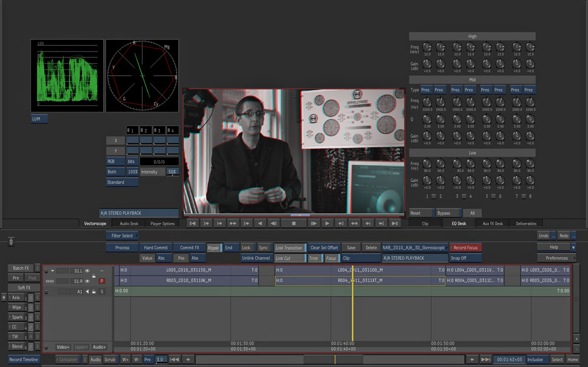Screen dimensions: 588x367
Task: Toggle the eye icon on track S1.L
Action: click(87, 271)
